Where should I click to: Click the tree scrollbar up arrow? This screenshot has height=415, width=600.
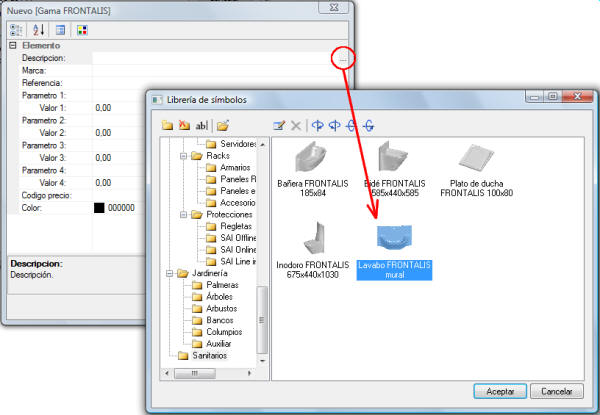tap(262, 145)
